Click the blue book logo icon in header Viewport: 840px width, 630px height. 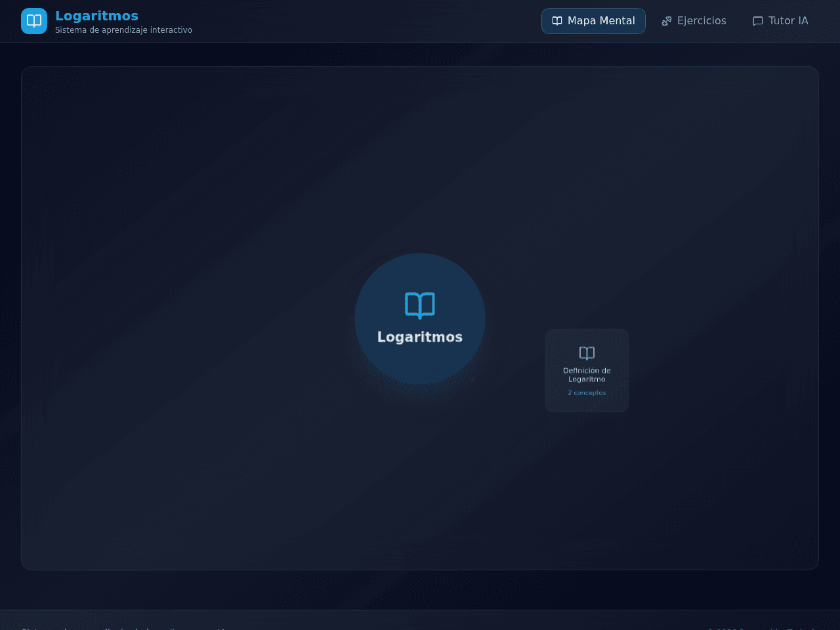[x=34, y=21]
